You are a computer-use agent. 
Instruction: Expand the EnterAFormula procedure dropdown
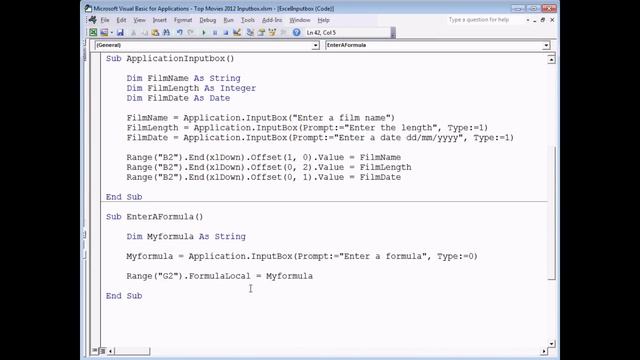tap(546, 46)
